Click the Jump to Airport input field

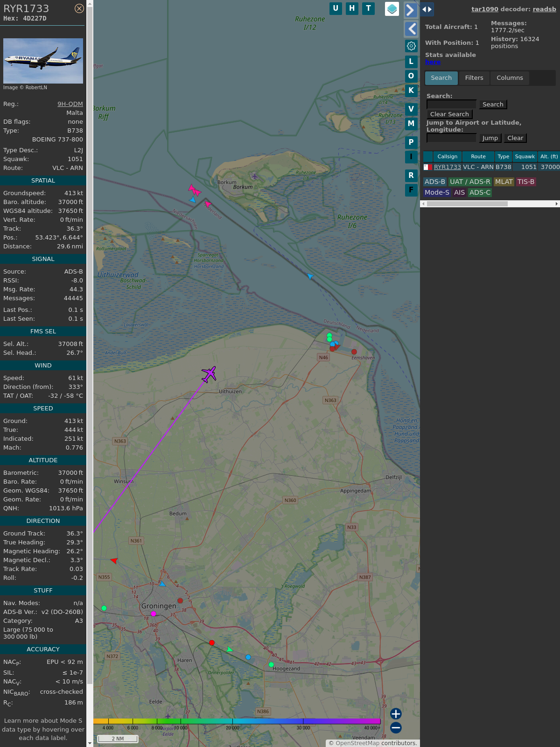coord(451,138)
